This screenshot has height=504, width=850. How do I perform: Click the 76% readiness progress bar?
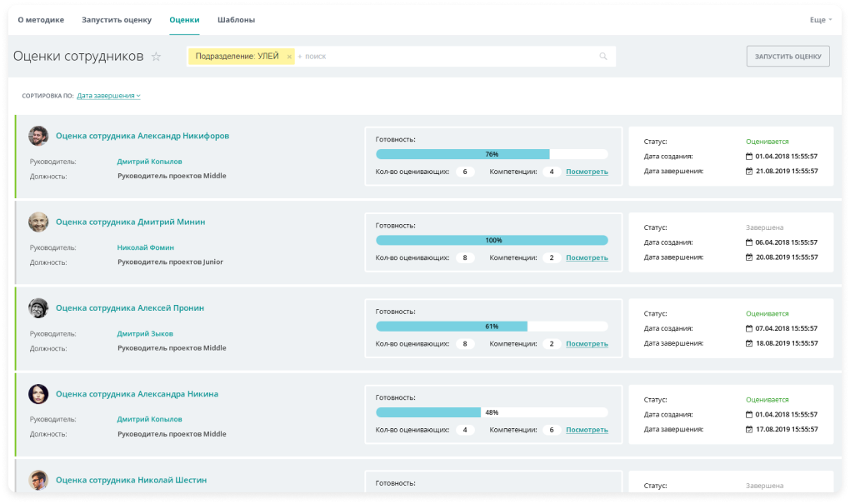click(x=492, y=154)
